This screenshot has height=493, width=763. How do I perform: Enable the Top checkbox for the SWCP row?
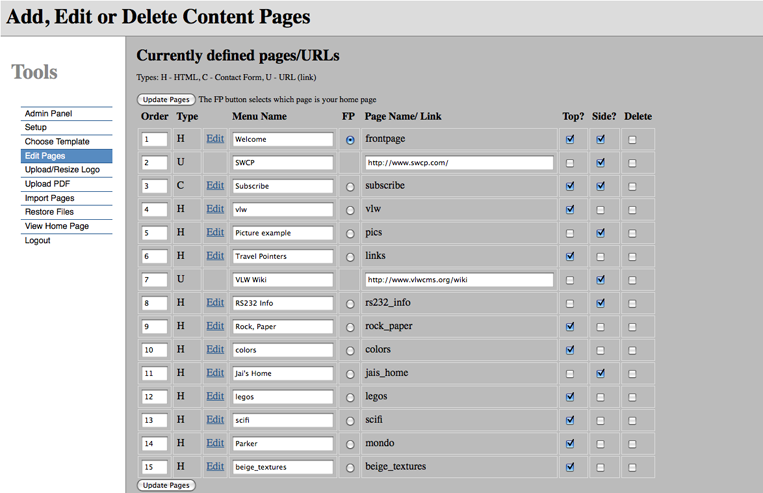pos(570,163)
